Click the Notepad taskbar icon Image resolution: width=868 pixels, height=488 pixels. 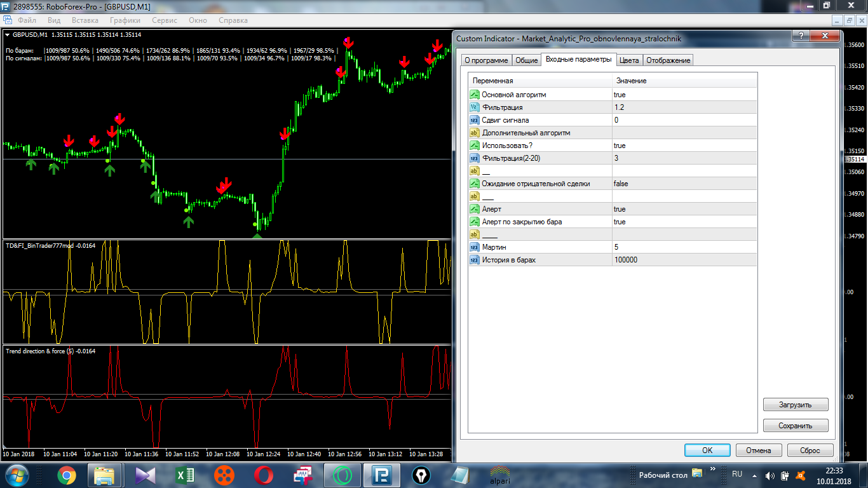coord(461,475)
